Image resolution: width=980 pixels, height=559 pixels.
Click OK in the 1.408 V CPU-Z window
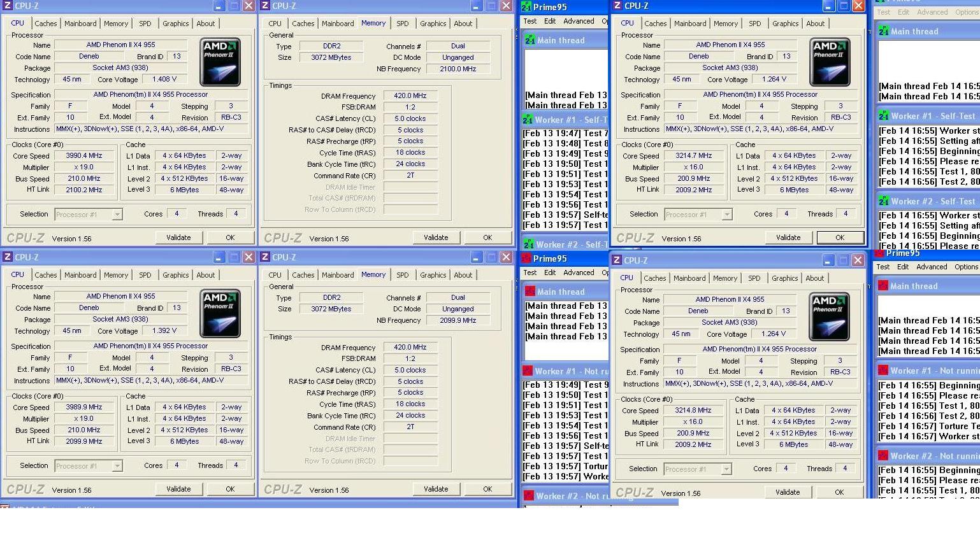[x=230, y=237]
